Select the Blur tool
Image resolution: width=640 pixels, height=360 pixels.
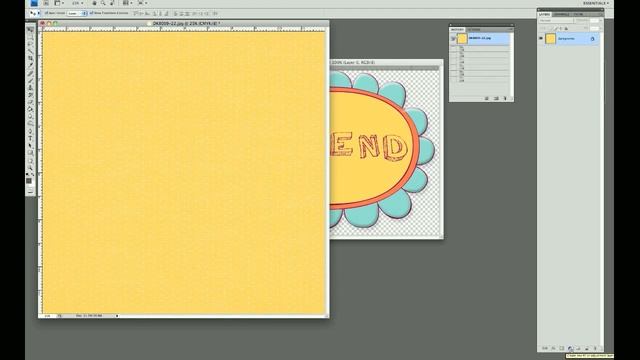pyautogui.click(x=31, y=116)
